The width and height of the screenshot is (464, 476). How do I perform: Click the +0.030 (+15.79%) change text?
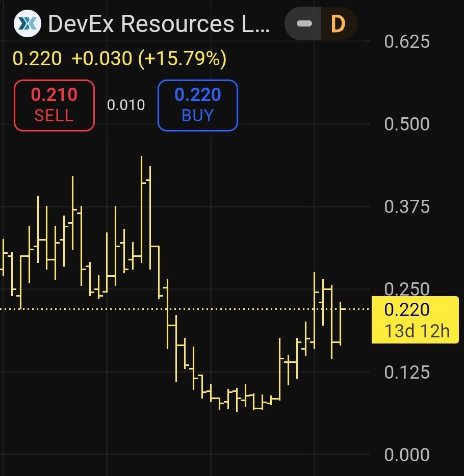(149, 58)
